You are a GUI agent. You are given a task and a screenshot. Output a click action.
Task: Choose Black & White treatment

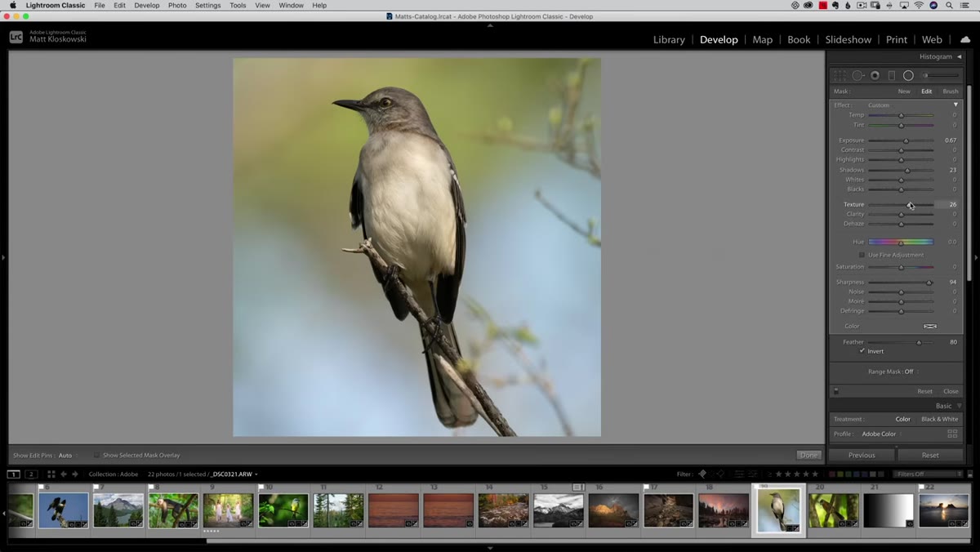point(940,419)
